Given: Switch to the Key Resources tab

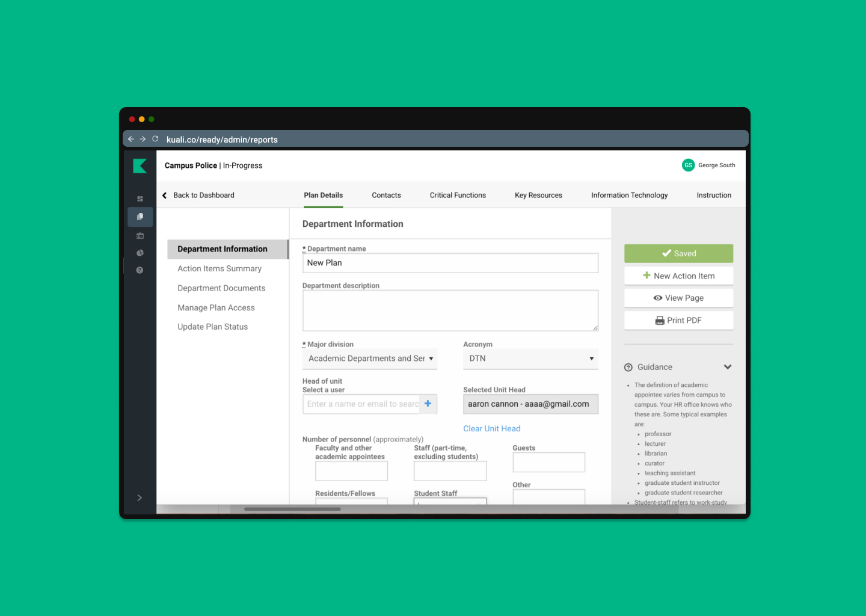Looking at the screenshot, I should pyautogui.click(x=538, y=196).
